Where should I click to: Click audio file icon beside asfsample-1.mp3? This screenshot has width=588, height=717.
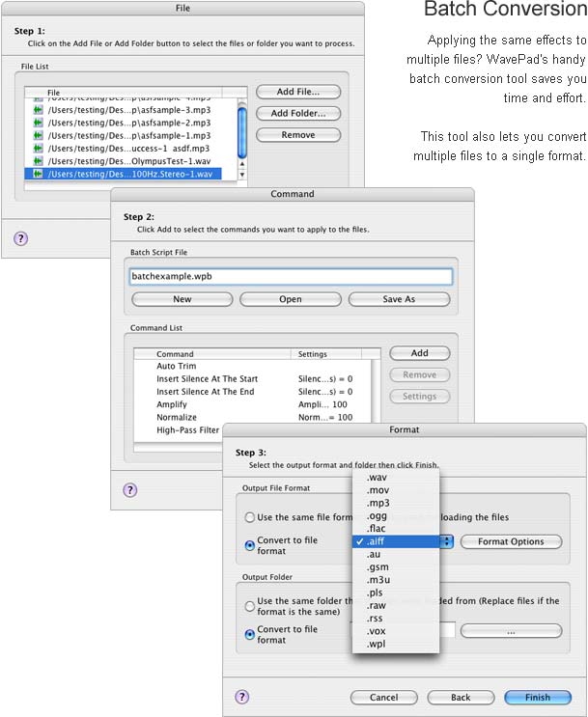[x=38, y=135]
